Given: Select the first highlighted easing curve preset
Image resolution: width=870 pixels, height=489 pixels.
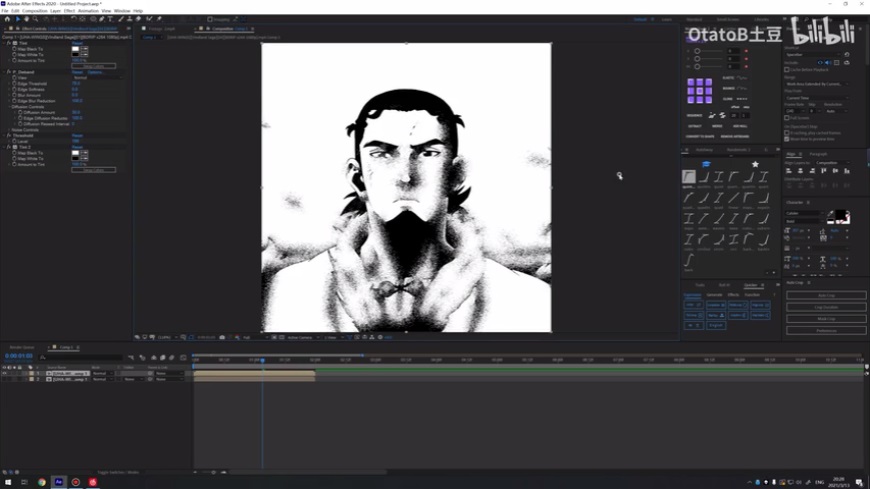Looking at the screenshot, I should click(x=689, y=177).
